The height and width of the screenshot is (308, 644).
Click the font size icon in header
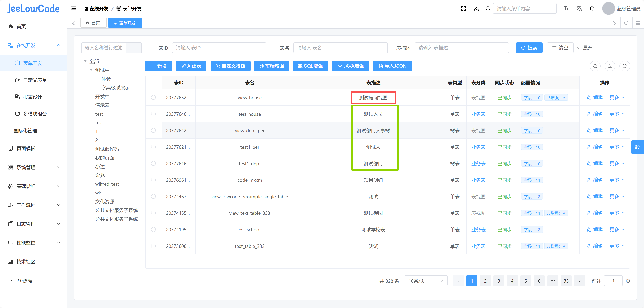coord(566,8)
